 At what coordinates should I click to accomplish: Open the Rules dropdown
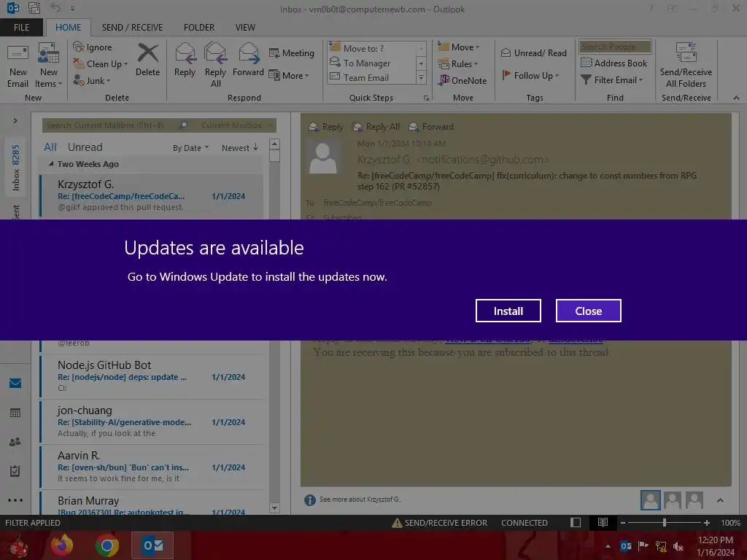458,64
